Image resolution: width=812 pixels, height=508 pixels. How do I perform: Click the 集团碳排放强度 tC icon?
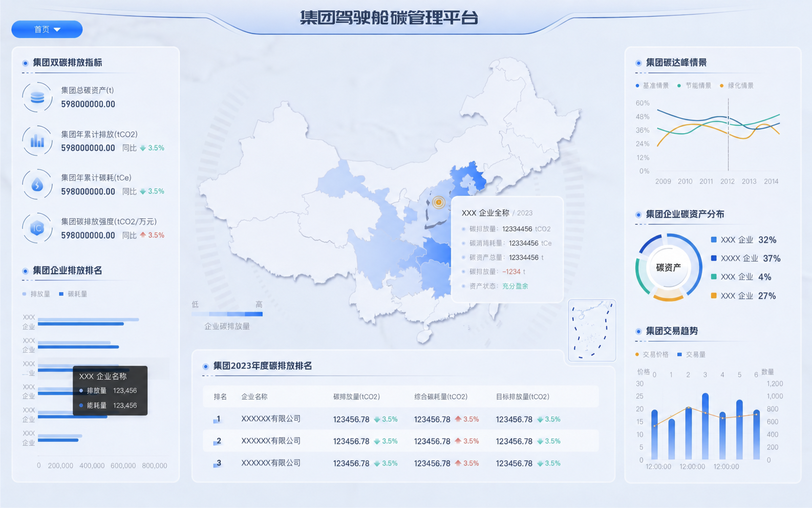pyautogui.click(x=37, y=228)
